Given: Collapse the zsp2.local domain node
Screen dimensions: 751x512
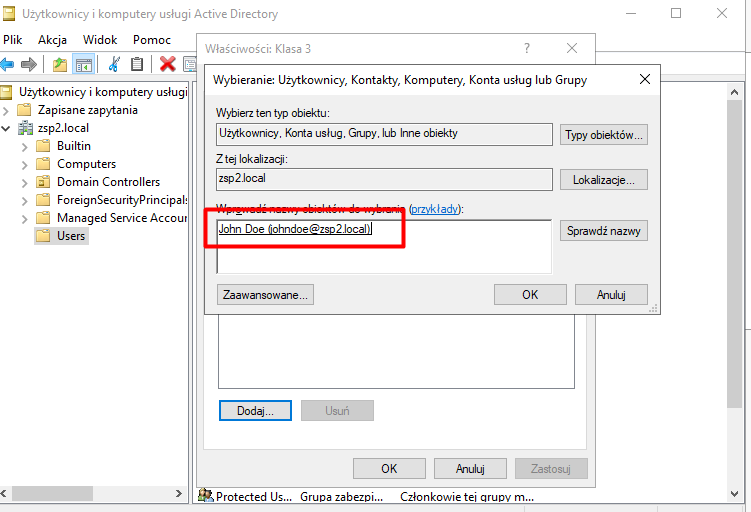Looking at the screenshot, I should pos(8,128).
